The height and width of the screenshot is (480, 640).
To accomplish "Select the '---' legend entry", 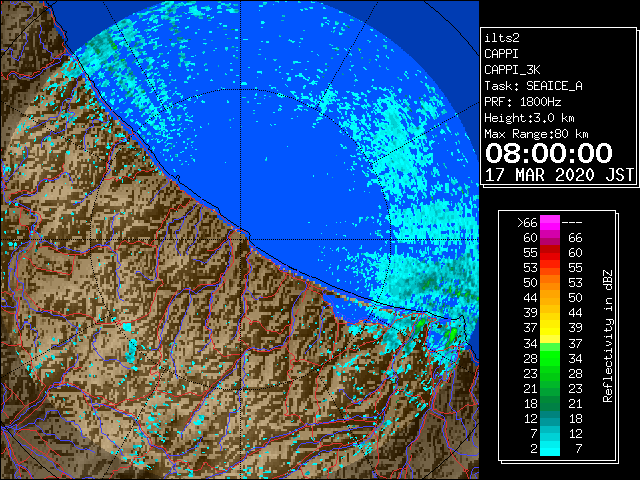I will coord(572,223).
